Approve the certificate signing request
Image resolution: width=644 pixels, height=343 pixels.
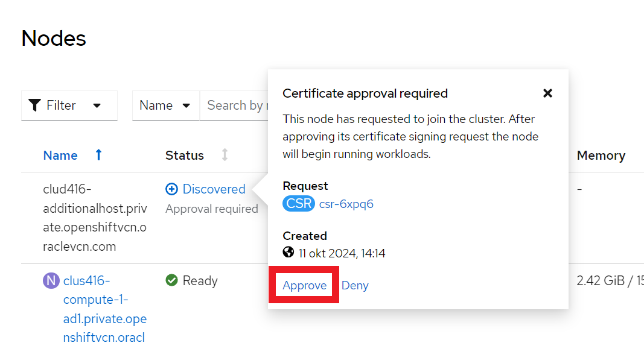coord(304,285)
